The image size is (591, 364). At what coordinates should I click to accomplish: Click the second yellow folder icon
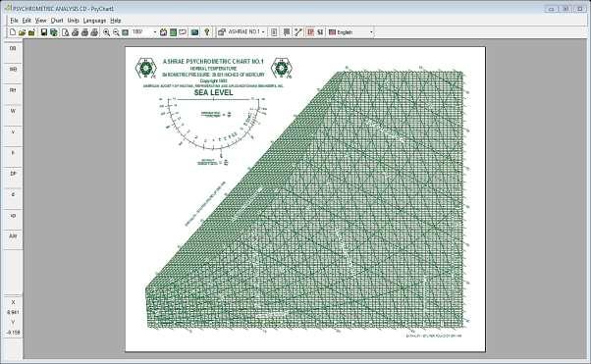31,32
